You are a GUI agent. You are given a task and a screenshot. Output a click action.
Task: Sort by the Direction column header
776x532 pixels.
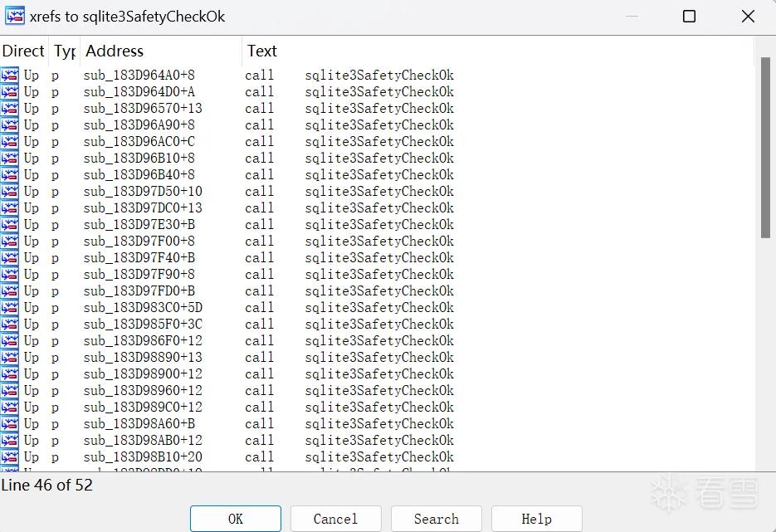(x=24, y=51)
